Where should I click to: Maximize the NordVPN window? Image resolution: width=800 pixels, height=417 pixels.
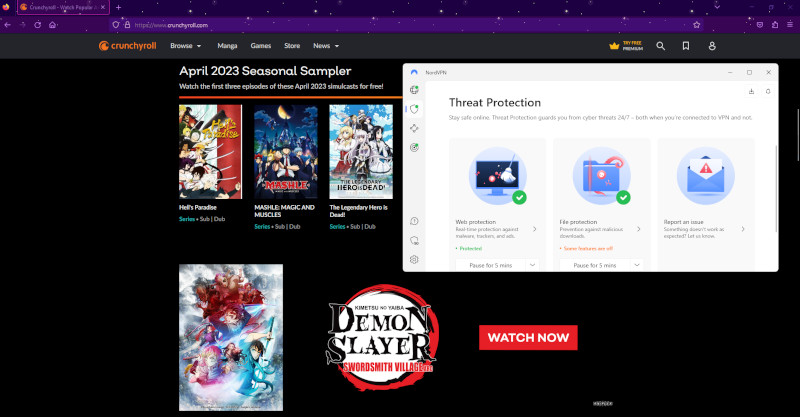[749, 72]
